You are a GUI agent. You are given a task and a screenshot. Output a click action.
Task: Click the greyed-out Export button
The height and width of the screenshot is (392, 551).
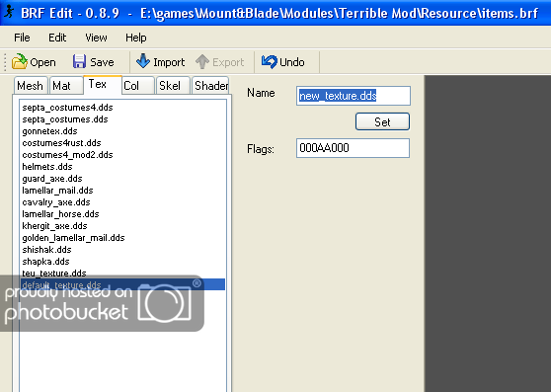(220, 62)
